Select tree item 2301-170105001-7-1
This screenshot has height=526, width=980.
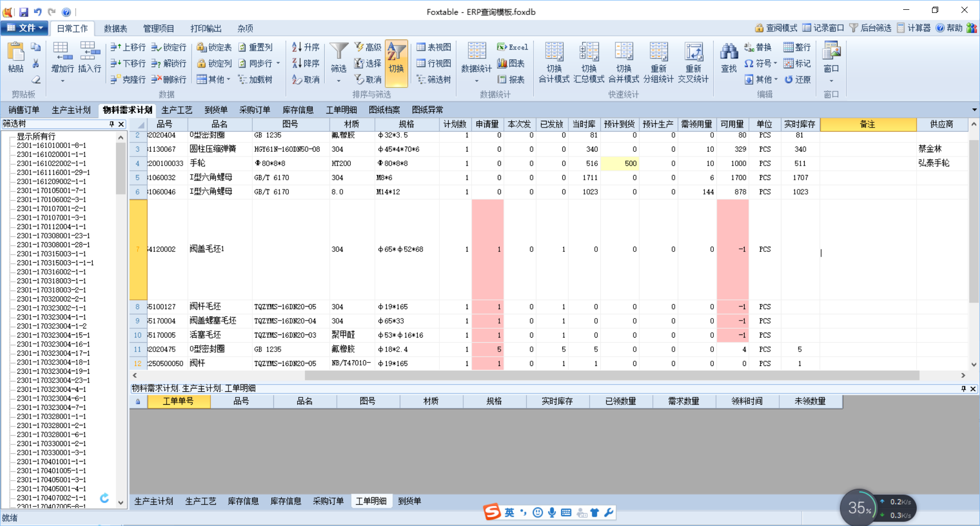(x=51, y=190)
